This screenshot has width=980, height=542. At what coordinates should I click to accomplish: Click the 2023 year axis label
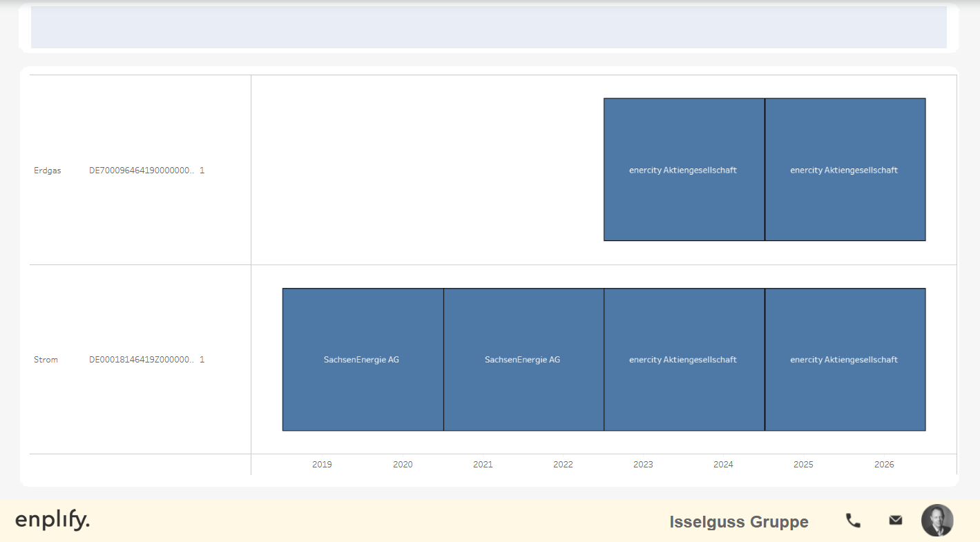pyautogui.click(x=643, y=465)
